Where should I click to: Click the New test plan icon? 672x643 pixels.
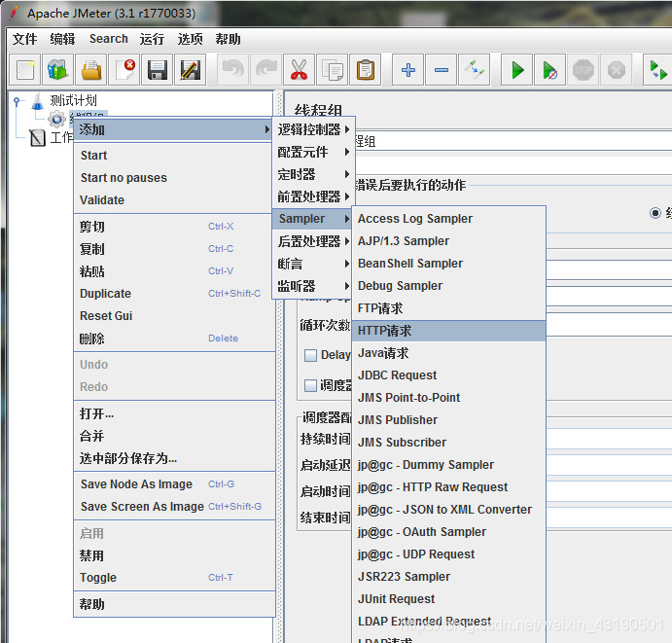click(25, 69)
